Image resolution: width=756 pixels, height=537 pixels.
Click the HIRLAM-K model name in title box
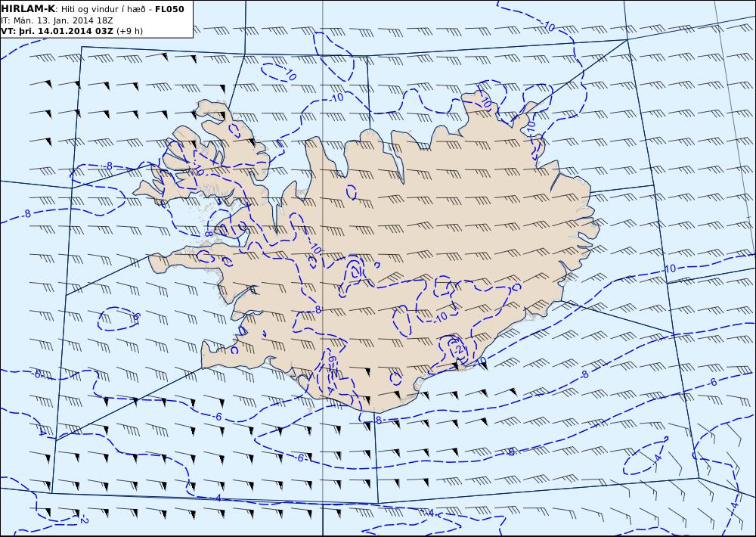tap(29, 9)
